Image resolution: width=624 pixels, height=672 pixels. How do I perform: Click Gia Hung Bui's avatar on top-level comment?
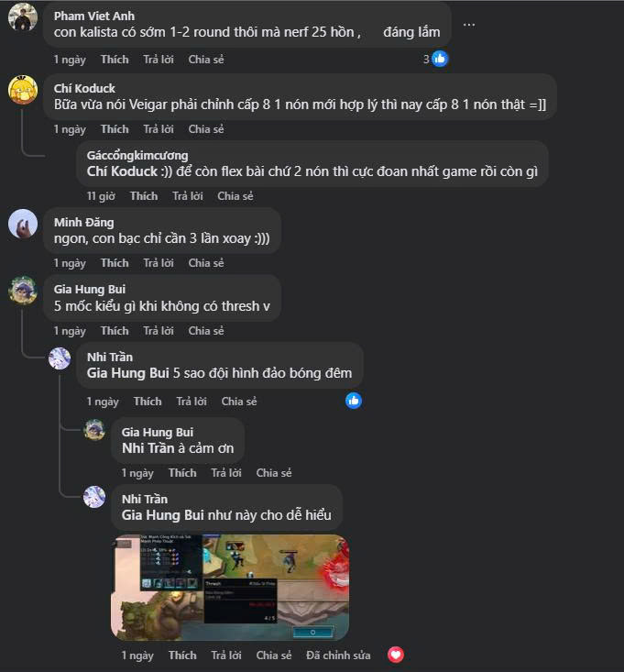[x=23, y=291]
